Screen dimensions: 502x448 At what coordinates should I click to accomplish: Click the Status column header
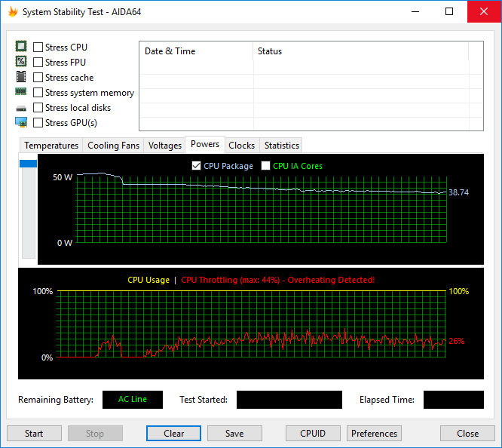tap(361, 51)
